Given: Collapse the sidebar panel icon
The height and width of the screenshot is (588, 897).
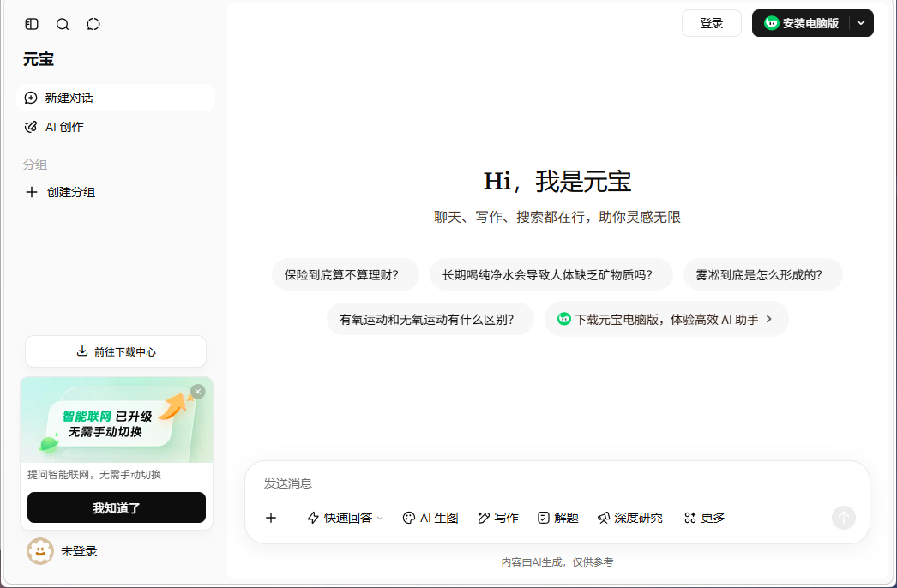Looking at the screenshot, I should (x=32, y=24).
